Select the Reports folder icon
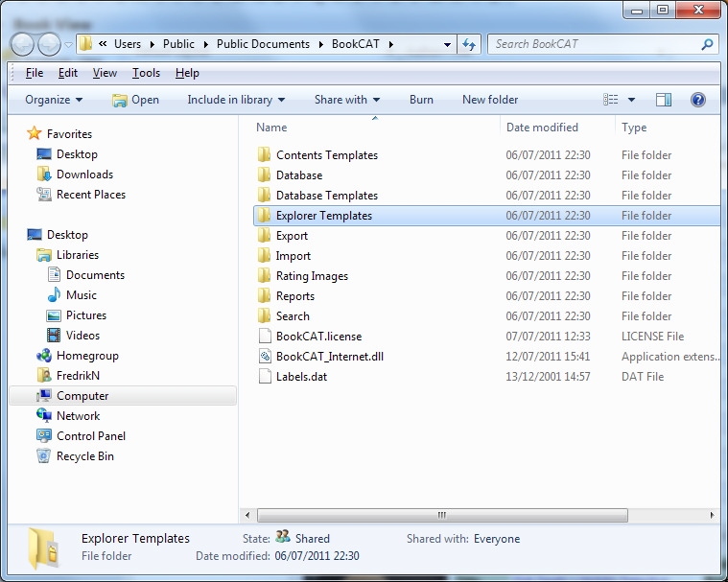 264,295
